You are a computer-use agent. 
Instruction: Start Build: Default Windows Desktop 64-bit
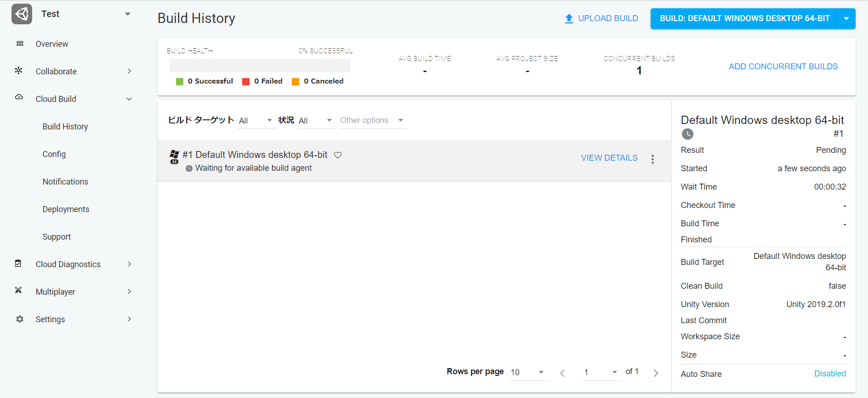[744, 18]
